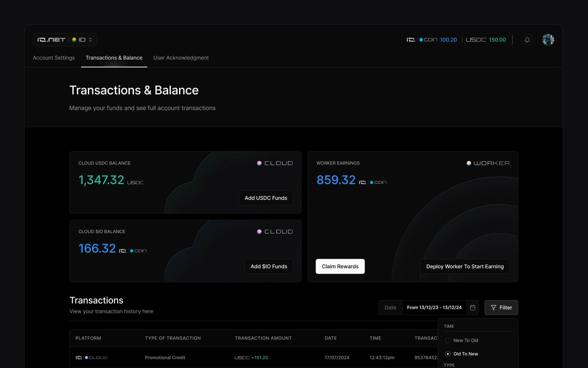Click the DATE column header
Image resolution: width=588 pixels, height=368 pixels.
(331, 338)
